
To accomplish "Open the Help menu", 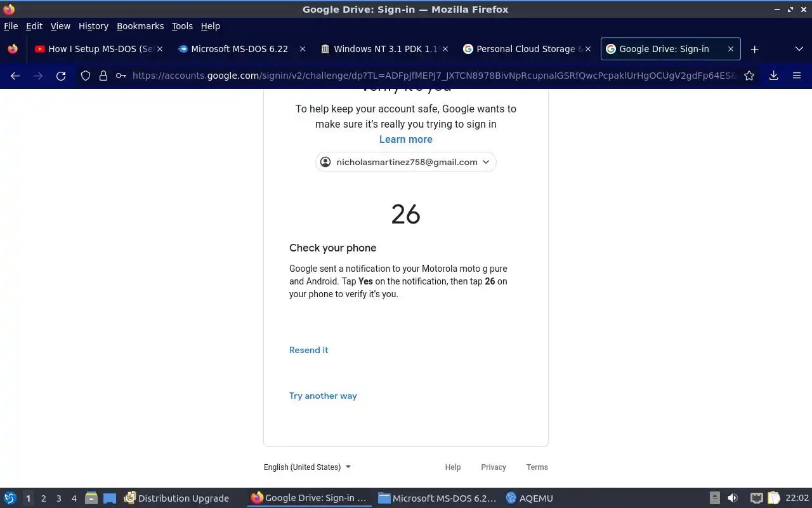I will point(211,26).
